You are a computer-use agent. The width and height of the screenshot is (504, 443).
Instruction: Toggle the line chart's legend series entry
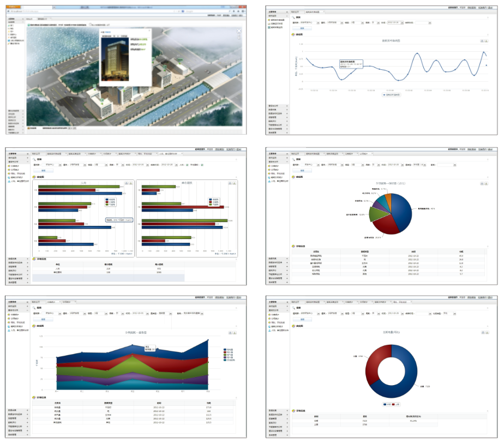[391, 94]
